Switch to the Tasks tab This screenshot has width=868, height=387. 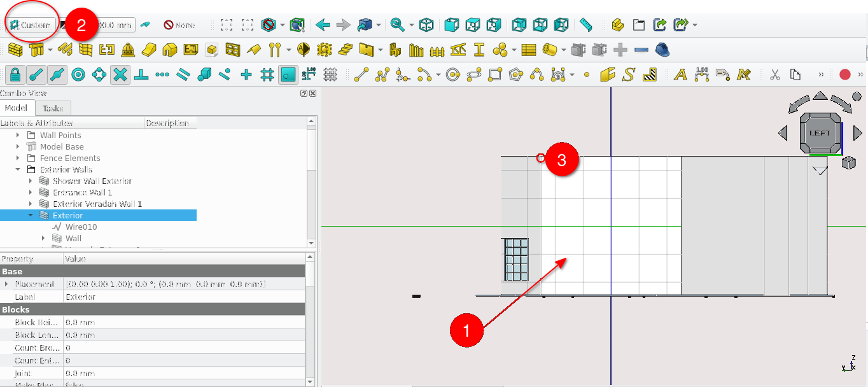[53, 108]
